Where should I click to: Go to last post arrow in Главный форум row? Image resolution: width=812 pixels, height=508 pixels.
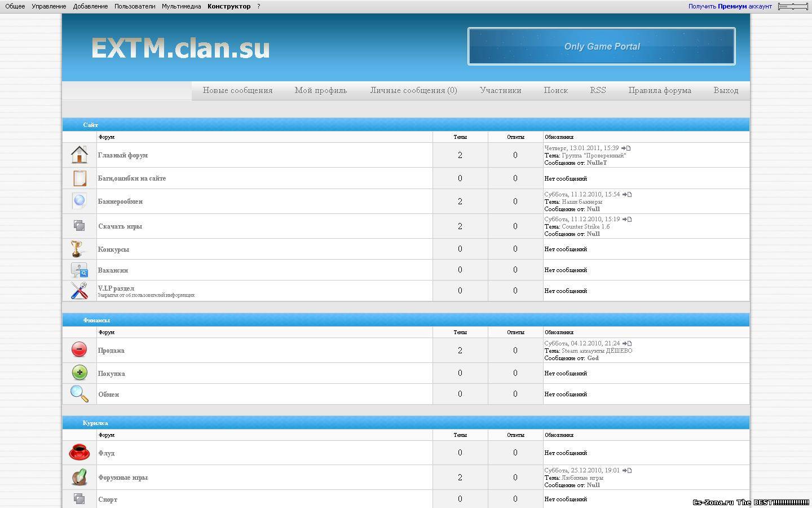pyautogui.click(x=626, y=148)
